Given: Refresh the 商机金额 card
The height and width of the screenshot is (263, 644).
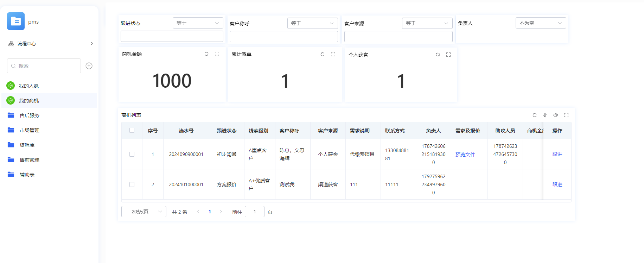Looking at the screenshot, I should coord(206,54).
